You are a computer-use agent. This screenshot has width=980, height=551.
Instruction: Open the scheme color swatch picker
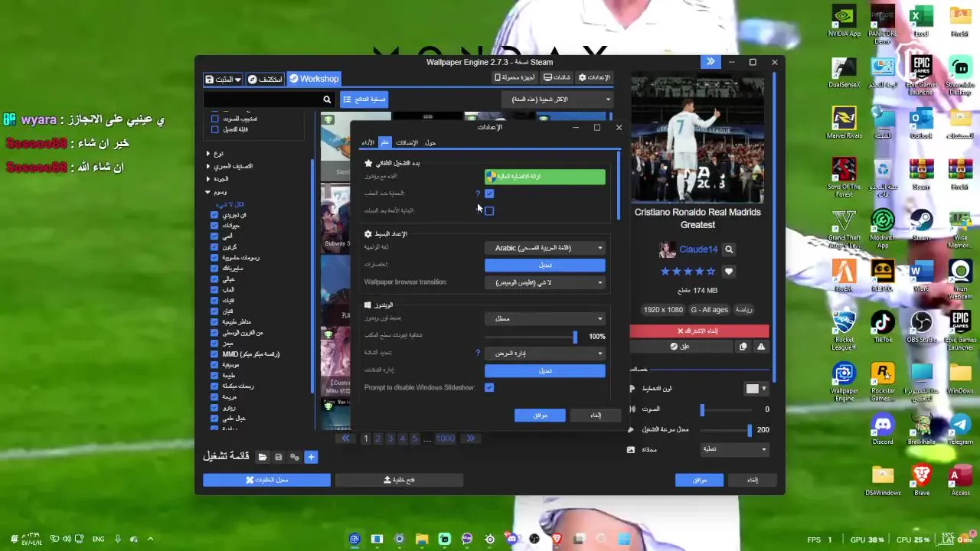pos(756,389)
